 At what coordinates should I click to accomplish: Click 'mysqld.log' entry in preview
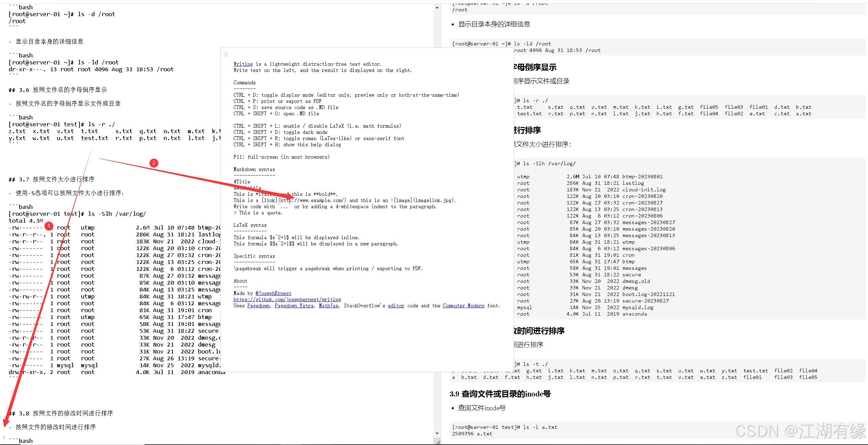pos(638,307)
